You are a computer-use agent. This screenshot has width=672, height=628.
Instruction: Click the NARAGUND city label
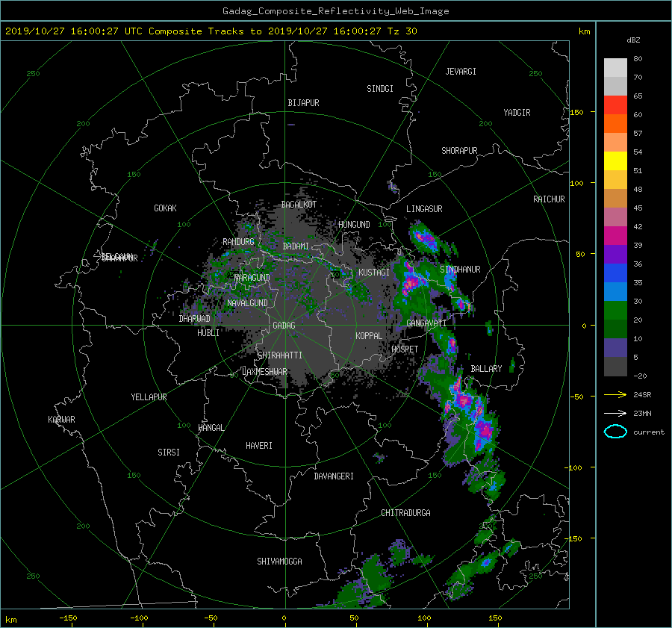pos(252,277)
